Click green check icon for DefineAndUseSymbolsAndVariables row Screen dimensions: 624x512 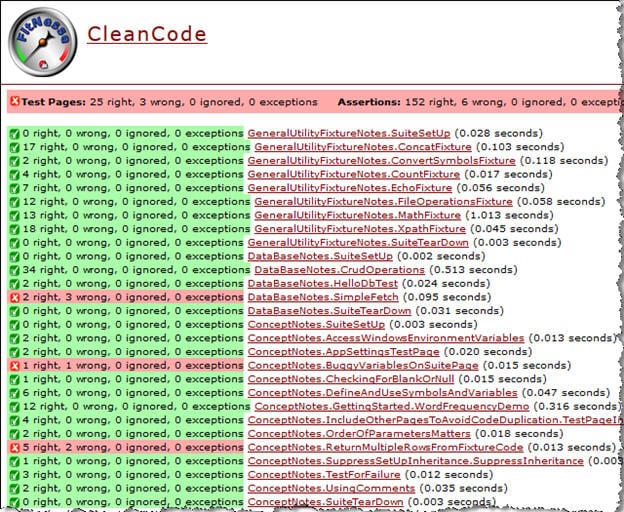14,393
